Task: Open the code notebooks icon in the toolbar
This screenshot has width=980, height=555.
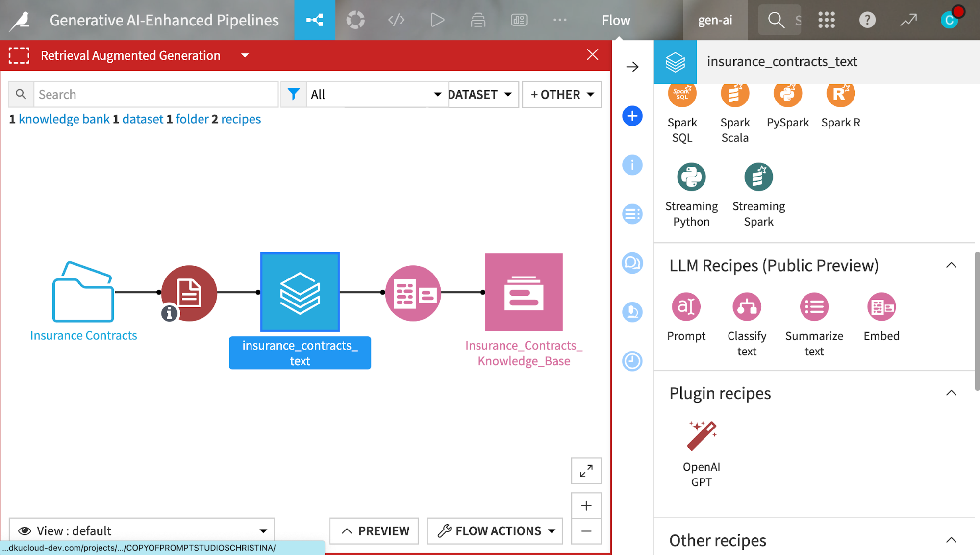Action: click(396, 20)
